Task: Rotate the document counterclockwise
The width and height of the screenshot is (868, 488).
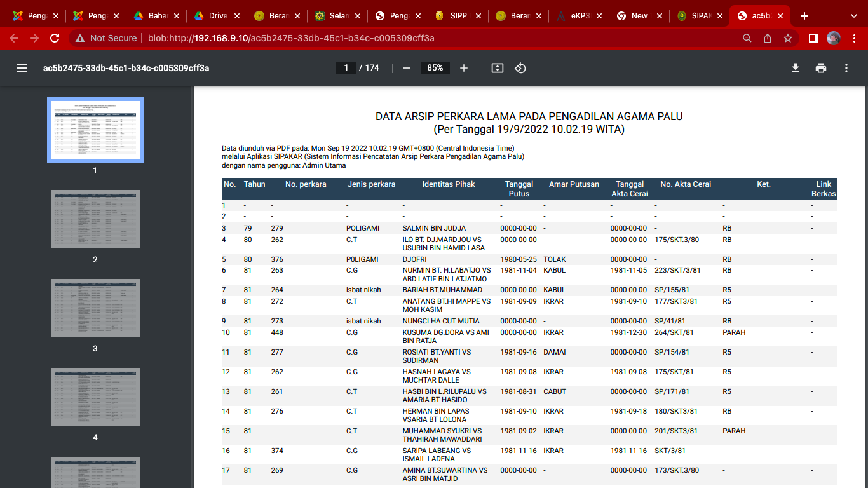Action: [520, 68]
